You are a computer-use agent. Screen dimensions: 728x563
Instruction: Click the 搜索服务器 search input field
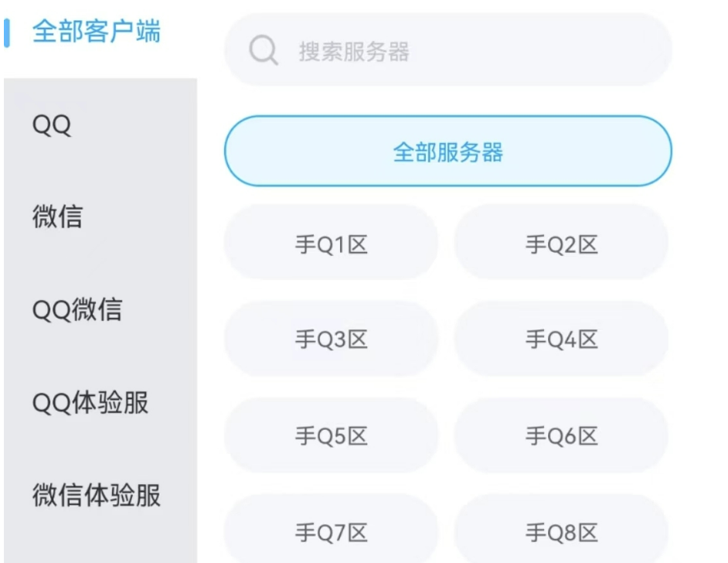click(x=464, y=51)
